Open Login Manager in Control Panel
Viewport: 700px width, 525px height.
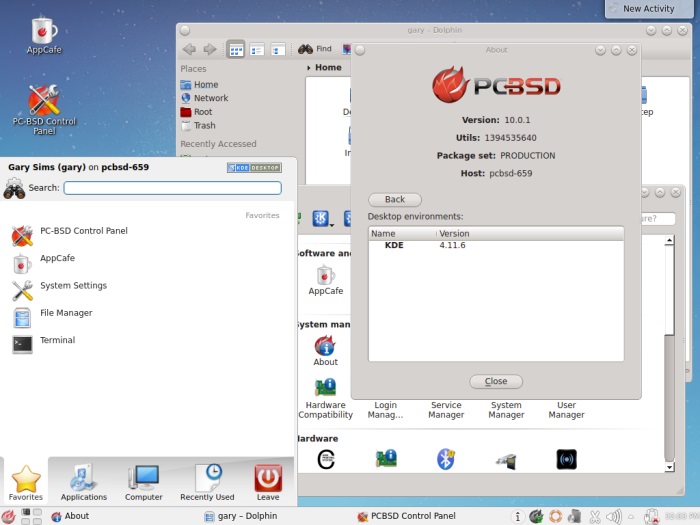pos(385,409)
